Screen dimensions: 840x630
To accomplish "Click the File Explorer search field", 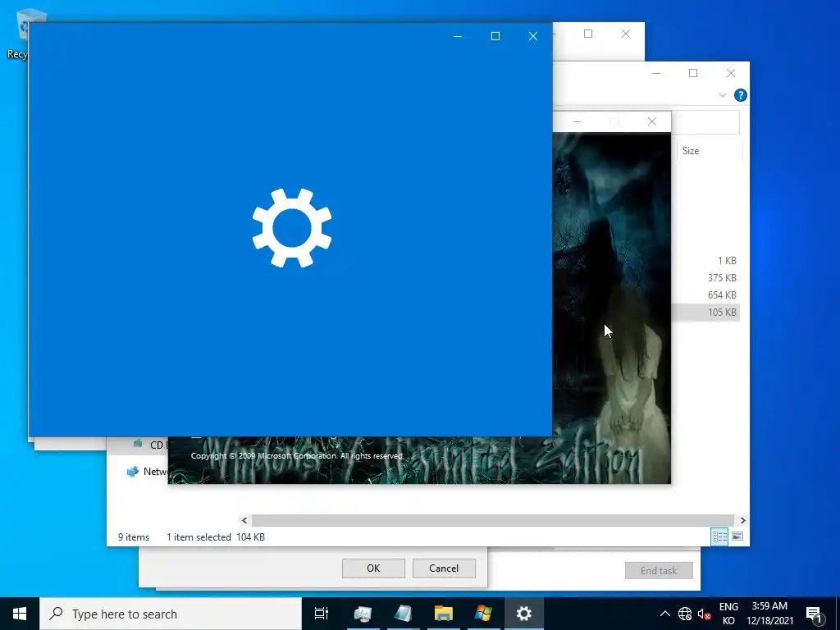I will pos(705,123).
